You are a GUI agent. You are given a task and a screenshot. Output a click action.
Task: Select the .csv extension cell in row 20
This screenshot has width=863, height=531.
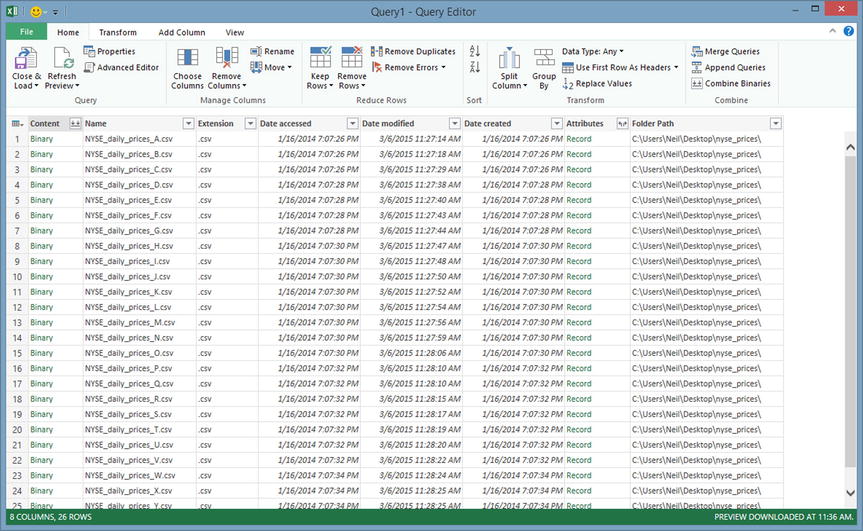tap(227, 430)
